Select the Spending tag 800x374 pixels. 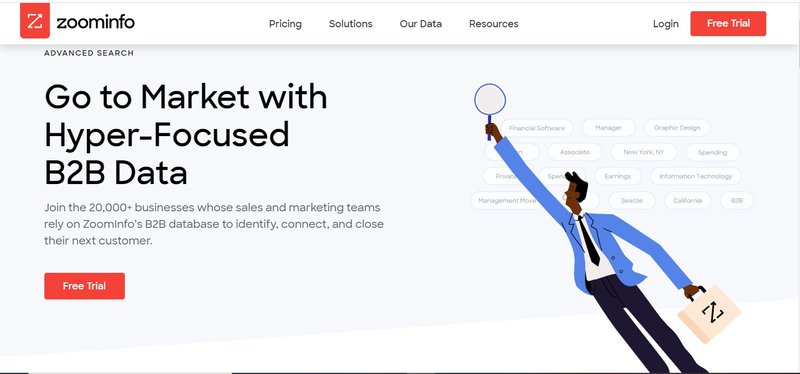point(712,152)
